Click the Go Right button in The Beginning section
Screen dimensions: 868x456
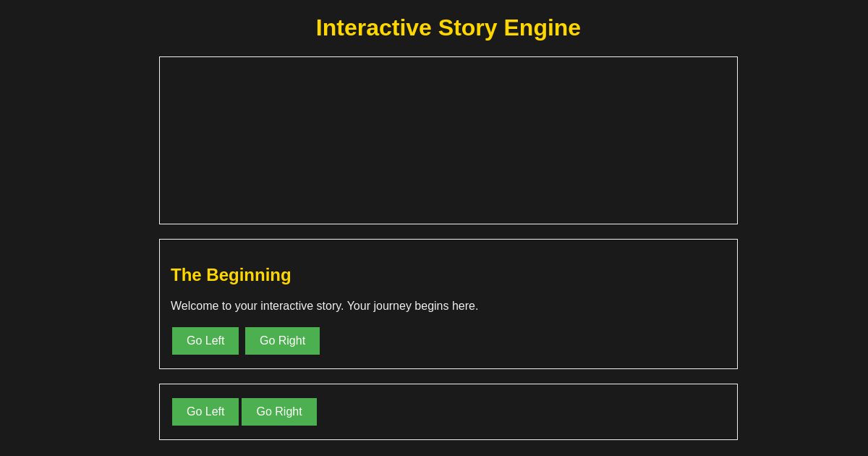[282, 341]
